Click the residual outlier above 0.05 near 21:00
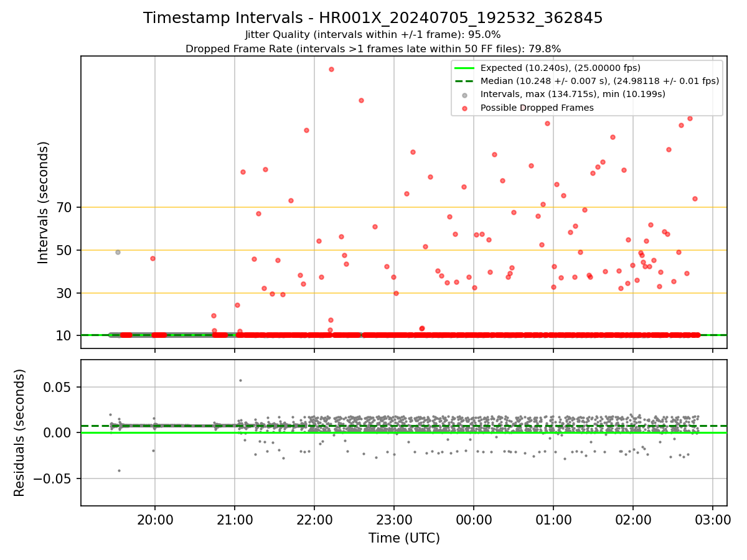Screen dimensions: 747x560 tap(240, 380)
